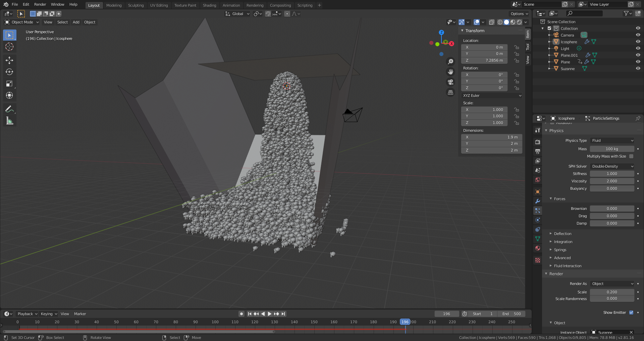Open the Modifiers wrench properties tab

(538, 201)
